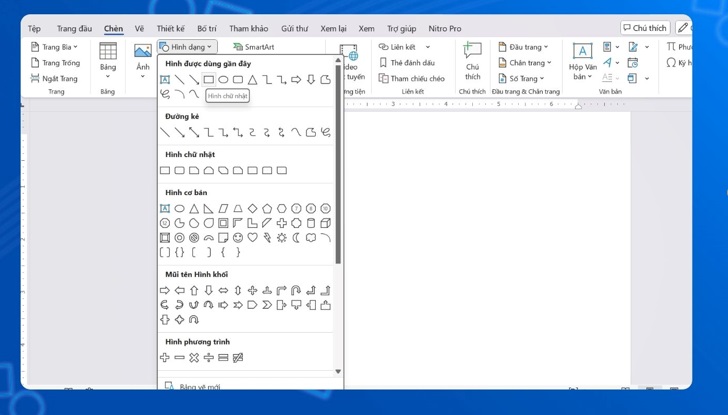This screenshot has height=415, width=728.
Task: Pick the smiley face shape
Action: [x=238, y=238]
